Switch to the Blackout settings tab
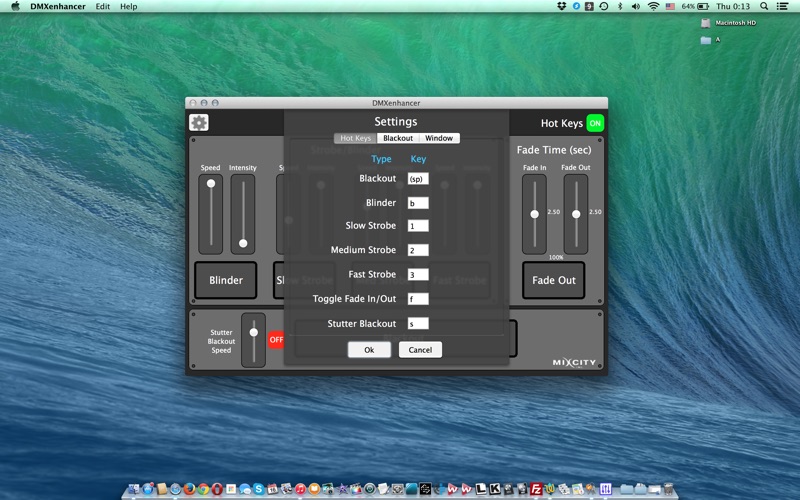The height and width of the screenshot is (500, 800). click(x=398, y=138)
